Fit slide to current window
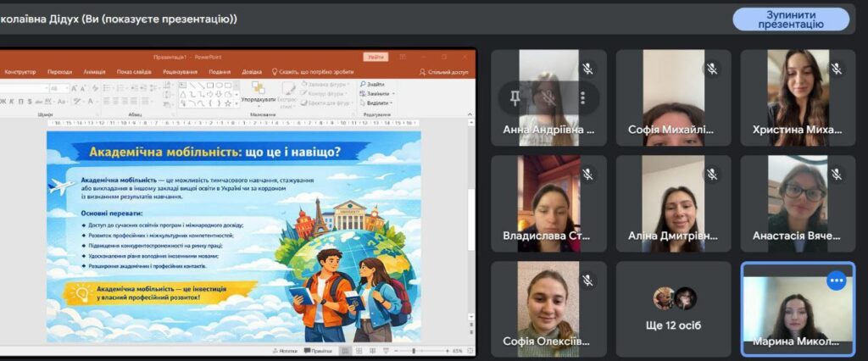This screenshot has height=361, width=868. coord(469,350)
